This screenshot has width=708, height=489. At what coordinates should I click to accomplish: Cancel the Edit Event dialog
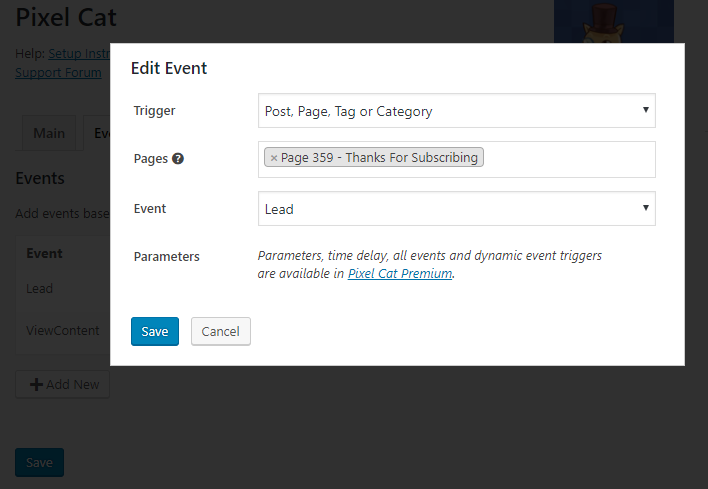coord(220,331)
